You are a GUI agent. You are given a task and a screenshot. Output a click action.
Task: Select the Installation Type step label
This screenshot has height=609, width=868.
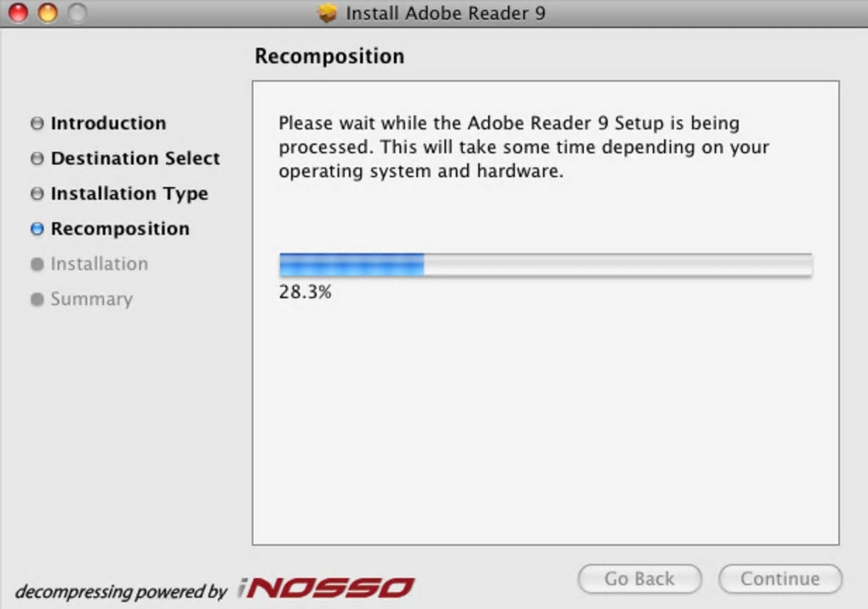pos(129,194)
